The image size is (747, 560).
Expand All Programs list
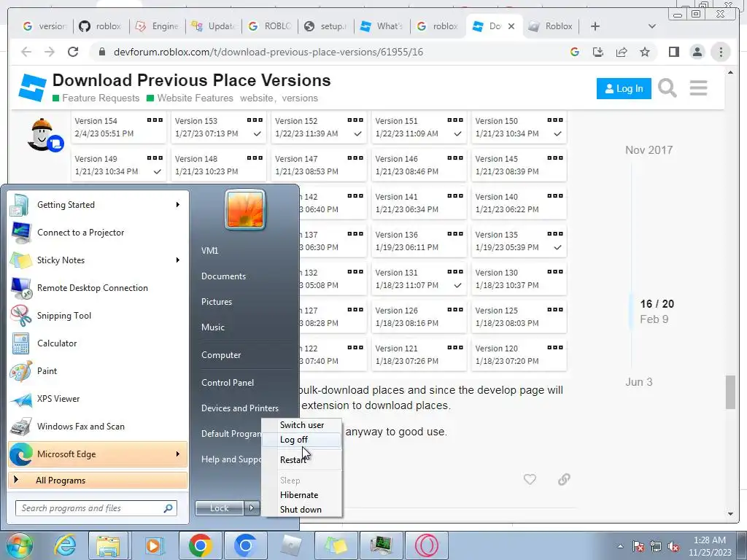click(98, 480)
